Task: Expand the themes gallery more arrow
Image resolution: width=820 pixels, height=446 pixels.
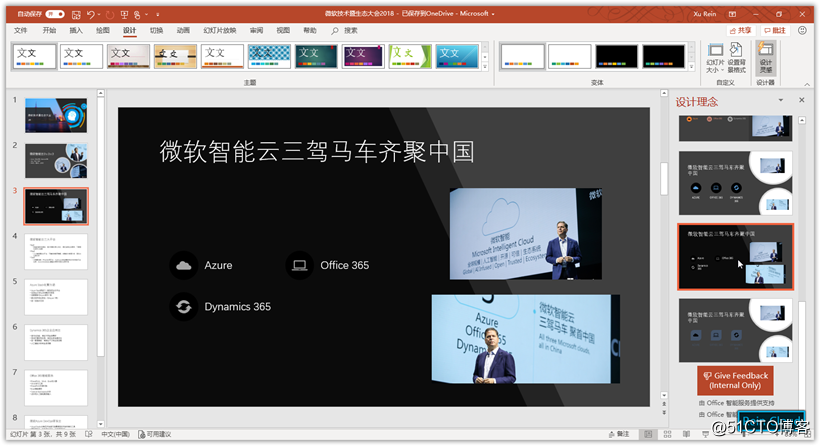Action: click(485, 67)
